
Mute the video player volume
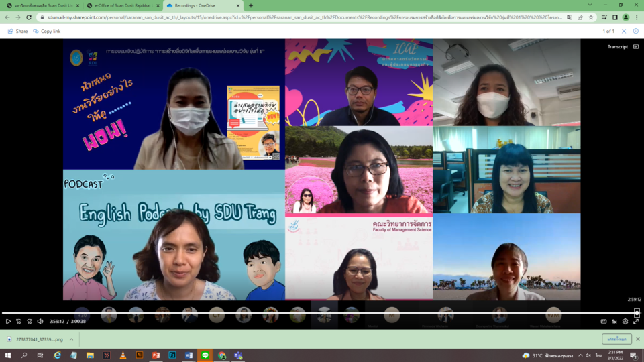pyautogui.click(x=40, y=321)
